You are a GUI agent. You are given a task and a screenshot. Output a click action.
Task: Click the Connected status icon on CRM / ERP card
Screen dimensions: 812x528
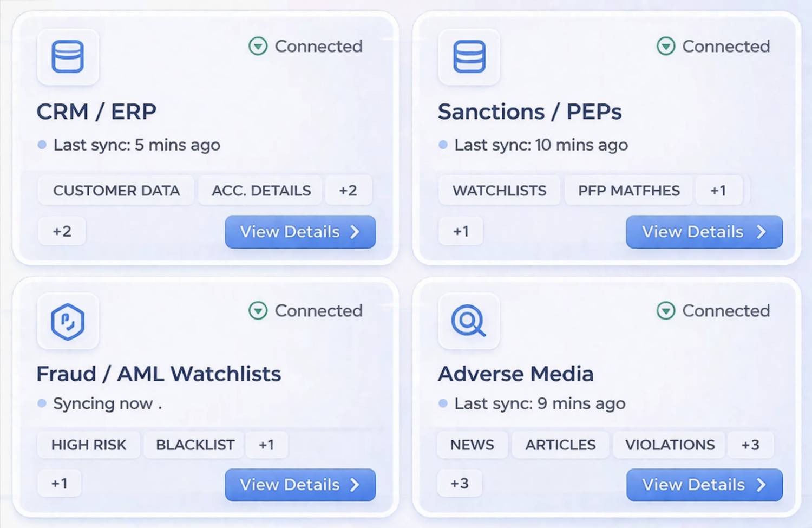tap(258, 46)
